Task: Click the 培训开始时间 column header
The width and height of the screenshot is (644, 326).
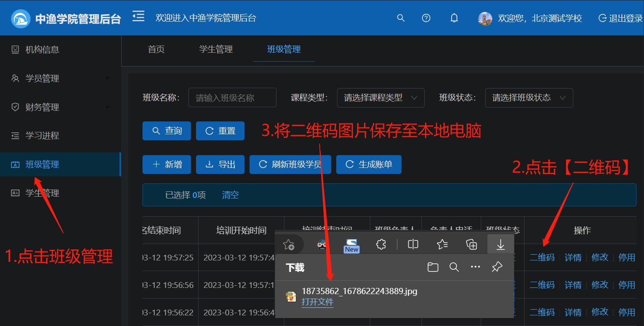Action: 241,230
